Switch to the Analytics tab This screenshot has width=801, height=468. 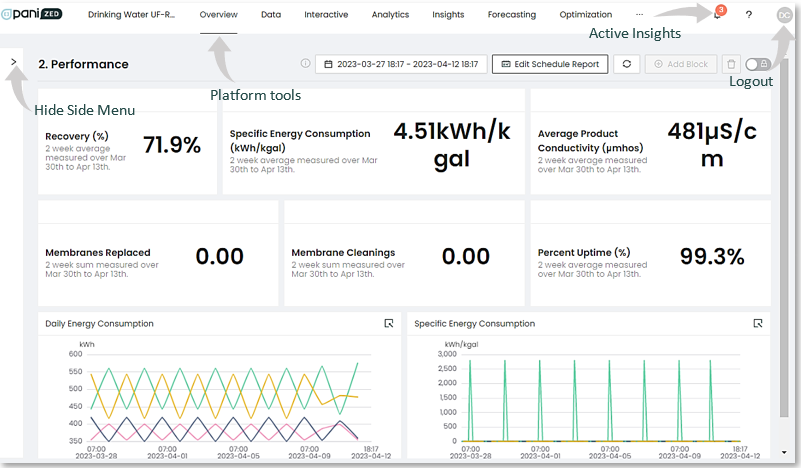coord(390,15)
